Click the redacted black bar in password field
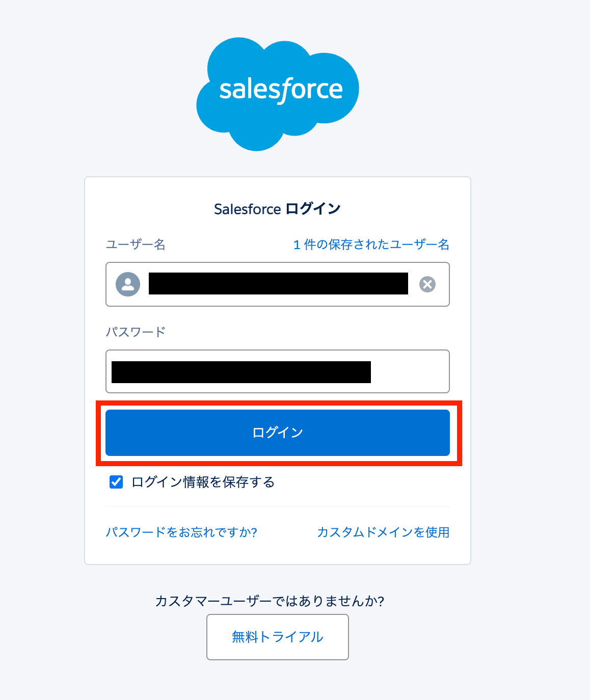The image size is (590, 700). point(241,372)
